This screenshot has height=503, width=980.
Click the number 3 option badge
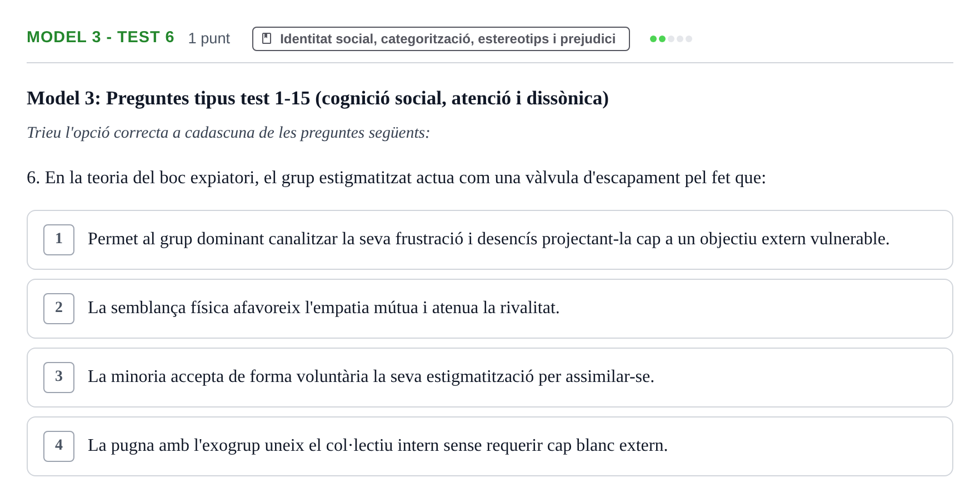click(59, 378)
